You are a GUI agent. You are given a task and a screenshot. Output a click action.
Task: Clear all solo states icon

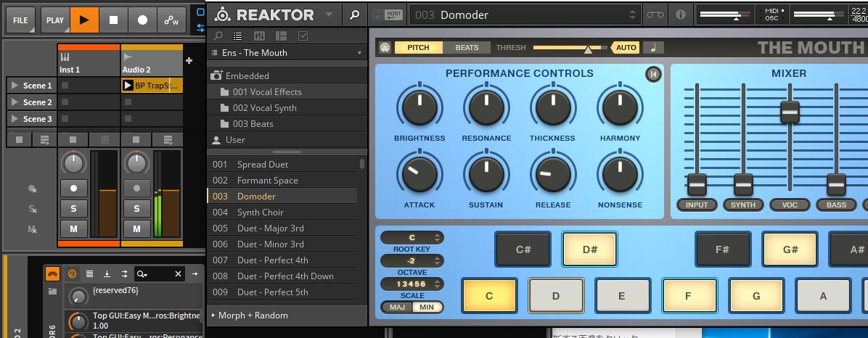tap(33, 209)
